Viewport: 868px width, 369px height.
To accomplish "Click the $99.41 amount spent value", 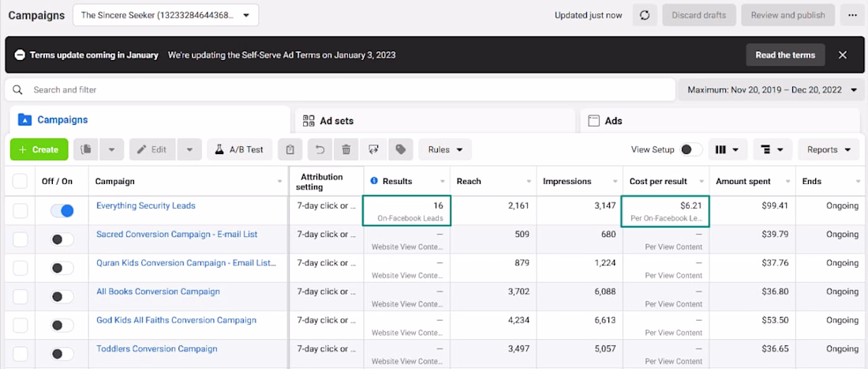I will pos(776,205).
